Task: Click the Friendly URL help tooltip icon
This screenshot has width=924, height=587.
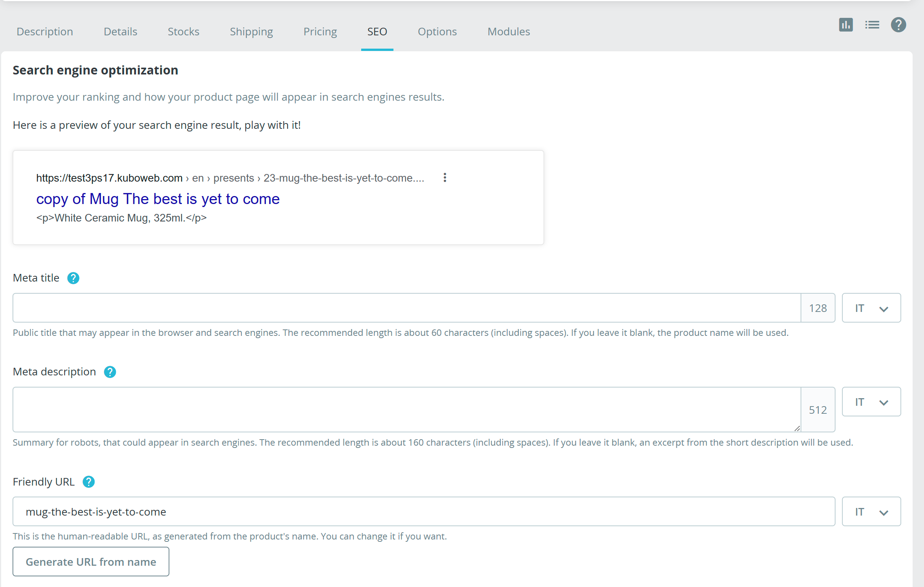Action: [x=88, y=481]
